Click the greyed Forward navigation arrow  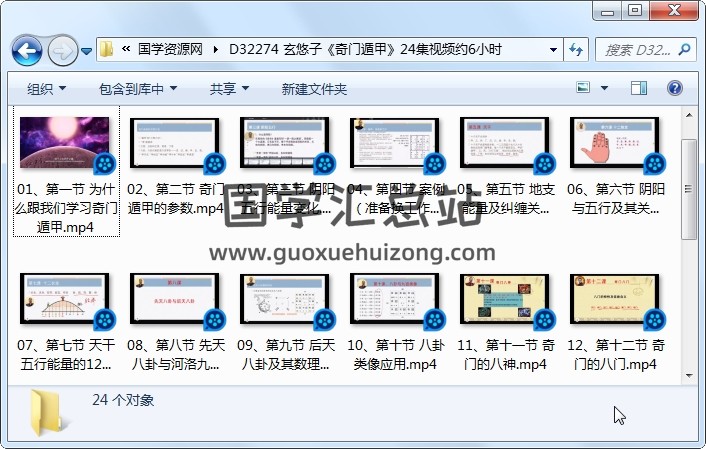point(63,51)
